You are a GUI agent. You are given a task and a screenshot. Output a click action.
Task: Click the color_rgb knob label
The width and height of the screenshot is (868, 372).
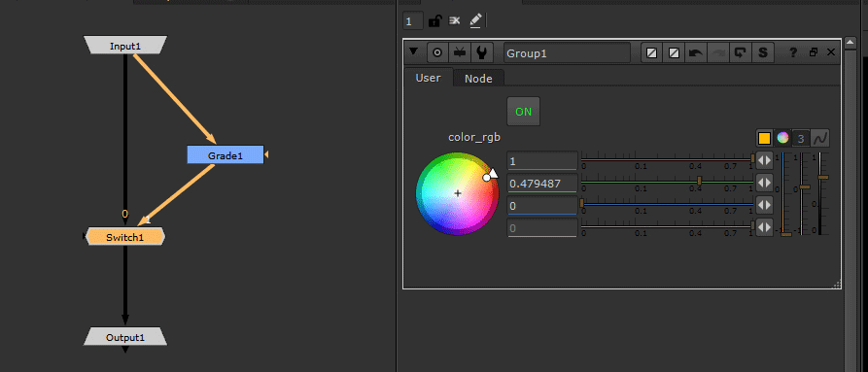click(x=474, y=137)
